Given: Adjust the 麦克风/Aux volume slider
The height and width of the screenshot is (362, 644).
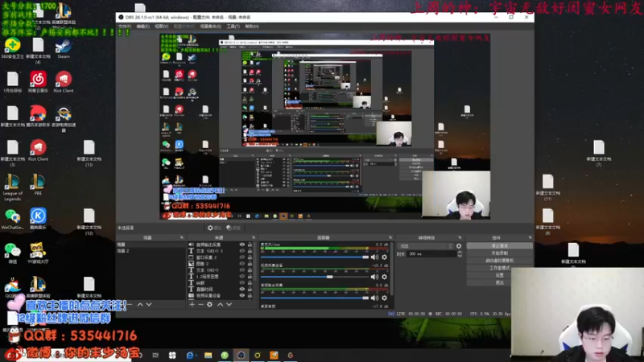Looking at the screenshot, I should tap(315, 257).
